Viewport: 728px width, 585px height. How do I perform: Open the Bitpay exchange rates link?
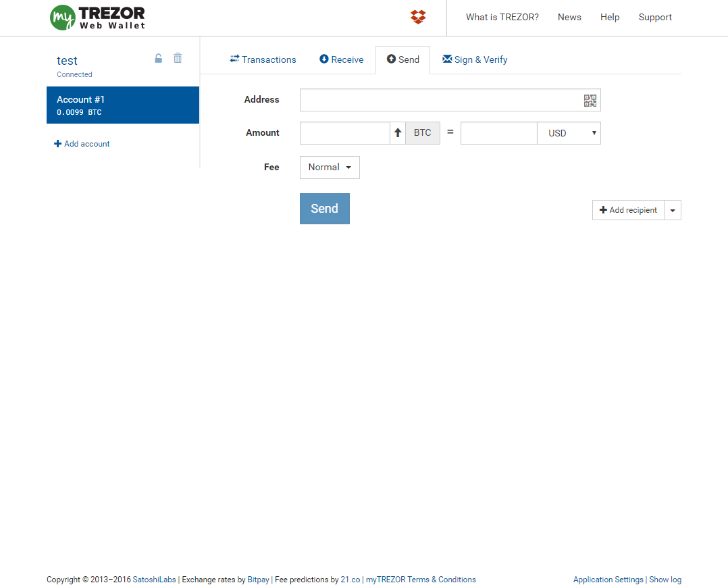(x=258, y=580)
